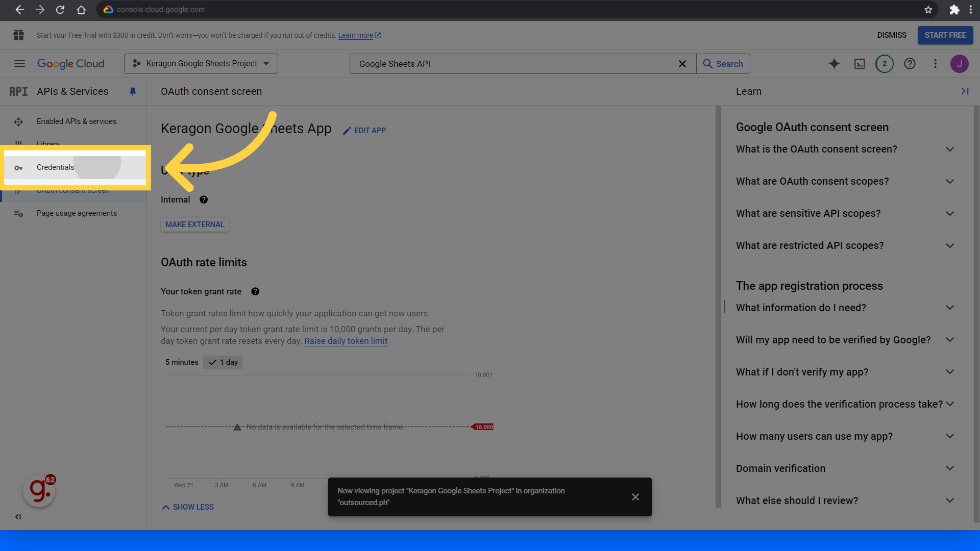Image resolution: width=980 pixels, height=551 pixels.
Task: Open Keragon Google Sheets Project selector
Action: tap(201, 64)
